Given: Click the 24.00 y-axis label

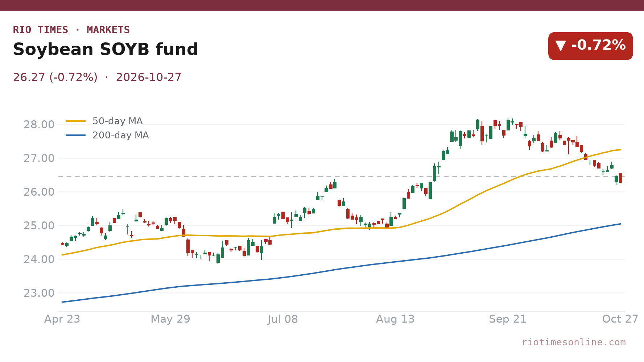Looking at the screenshot, I should coord(39,259).
